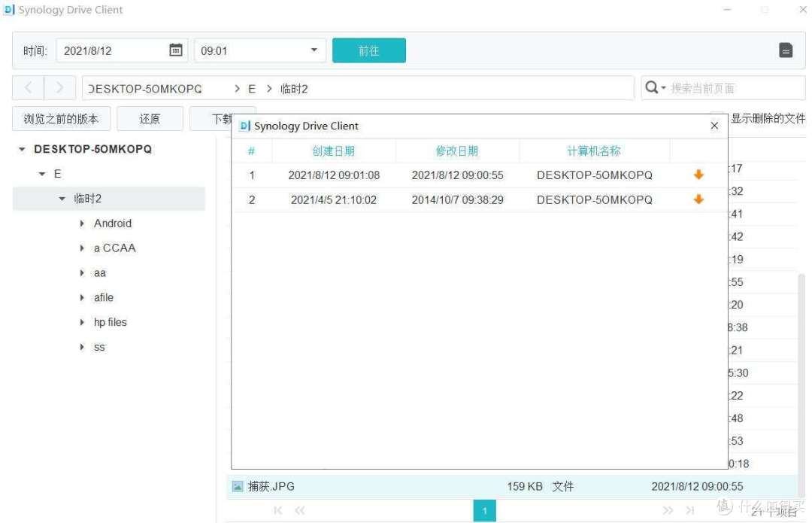Download version 1 with orange arrow
812x523 pixels.
tap(698, 175)
